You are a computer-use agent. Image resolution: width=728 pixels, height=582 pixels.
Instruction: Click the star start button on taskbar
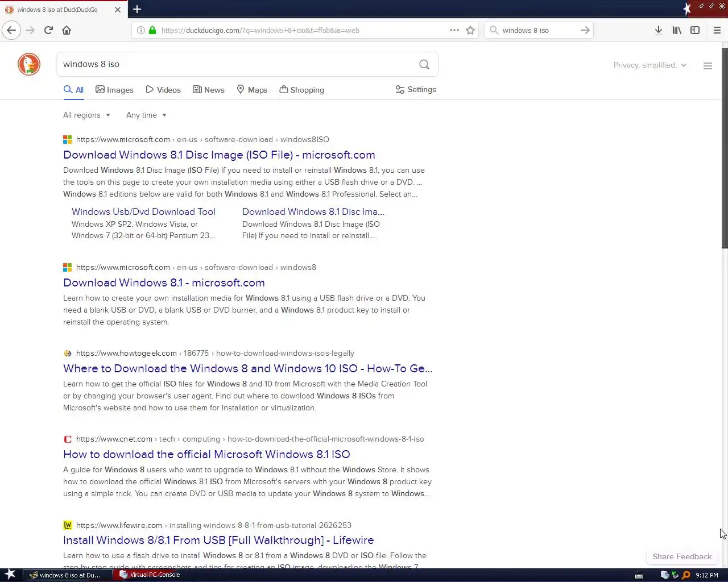[10, 575]
